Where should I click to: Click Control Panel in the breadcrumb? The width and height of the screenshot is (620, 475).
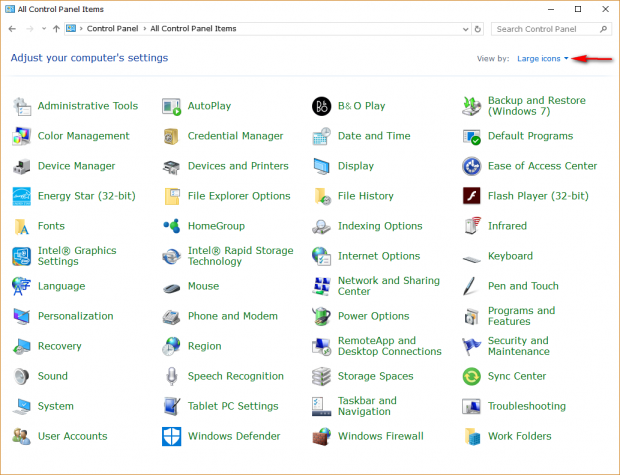112,29
